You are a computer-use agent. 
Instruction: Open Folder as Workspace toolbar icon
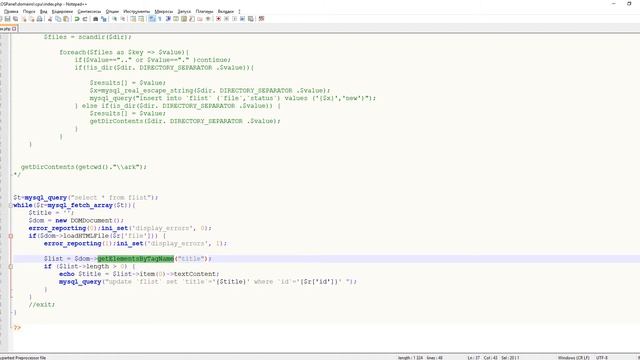click(x=200, y=19)
